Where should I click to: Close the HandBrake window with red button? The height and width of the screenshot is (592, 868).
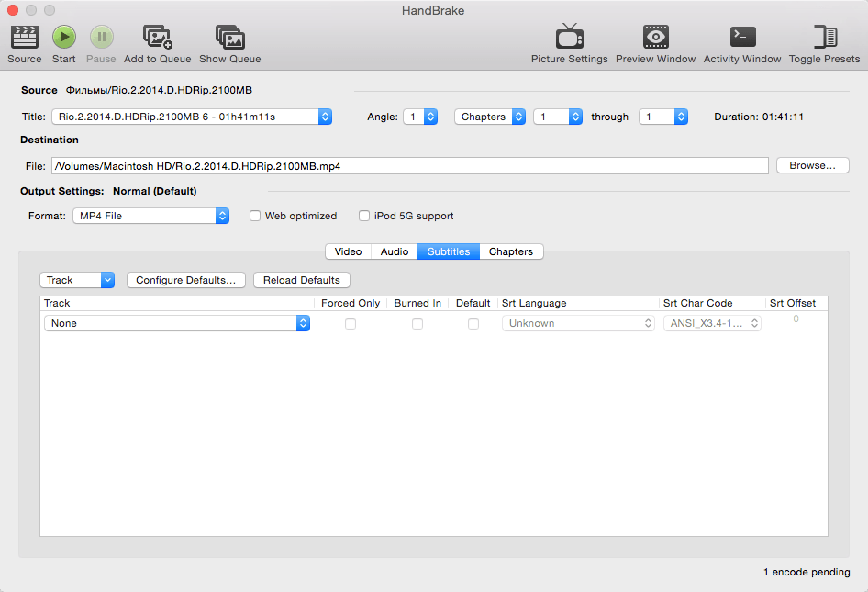pyautogui.click(x=13, y=10)
